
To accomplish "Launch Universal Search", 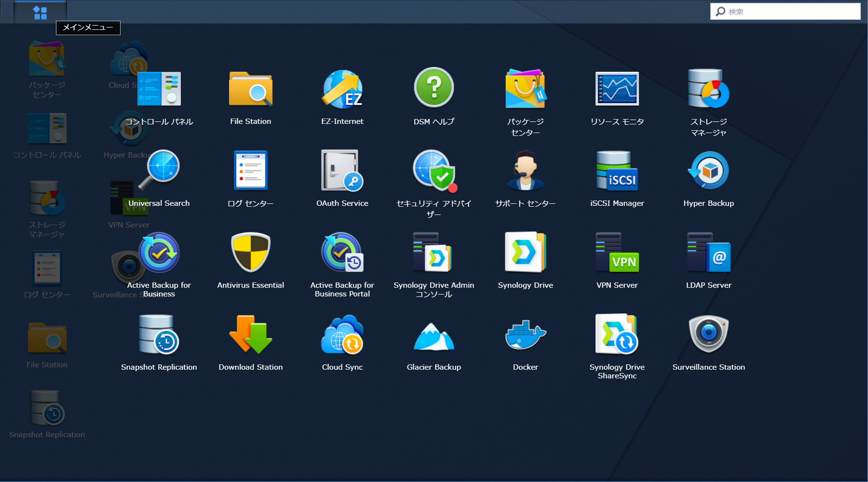I will (159, 179).
